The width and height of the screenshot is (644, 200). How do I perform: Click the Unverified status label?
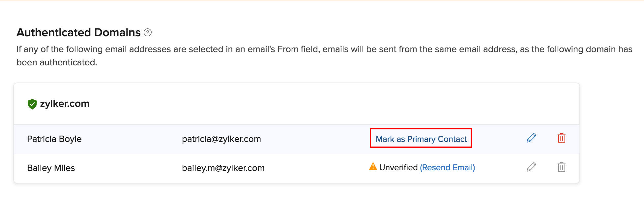coord(398,168)
